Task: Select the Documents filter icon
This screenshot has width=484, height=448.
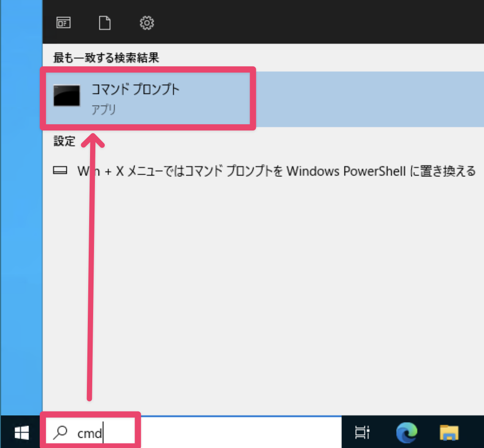Action: click(x=105, y=22)
